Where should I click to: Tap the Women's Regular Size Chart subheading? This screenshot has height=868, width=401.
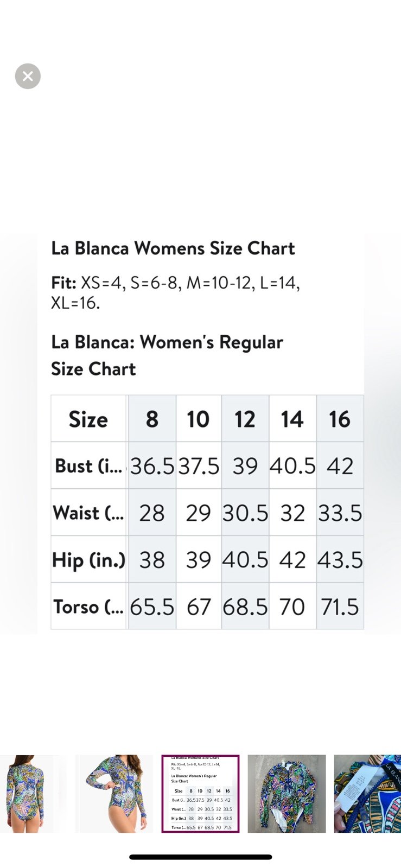(x=167, y=355)
